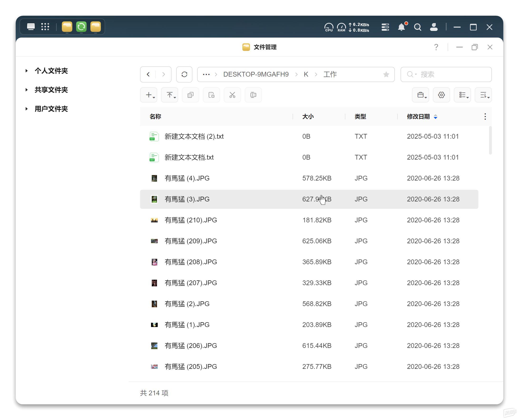Open the app grid launcher
The height and width of the screenshot is (420, 519).
45,27
